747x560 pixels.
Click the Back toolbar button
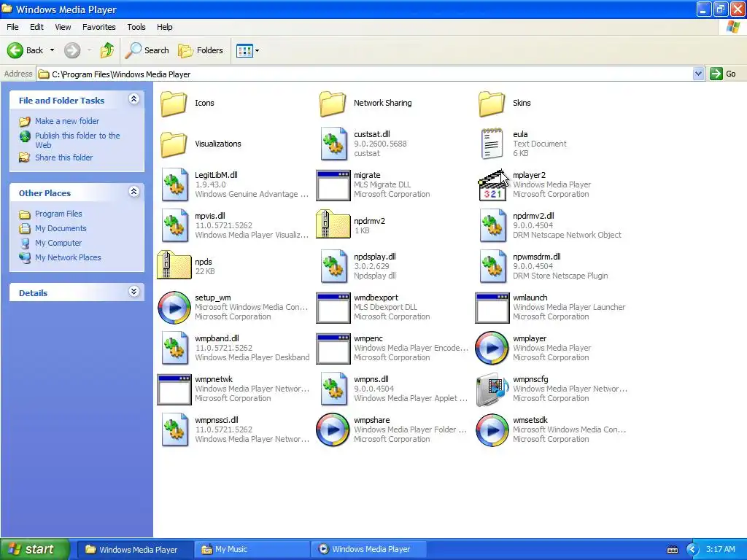26,50
